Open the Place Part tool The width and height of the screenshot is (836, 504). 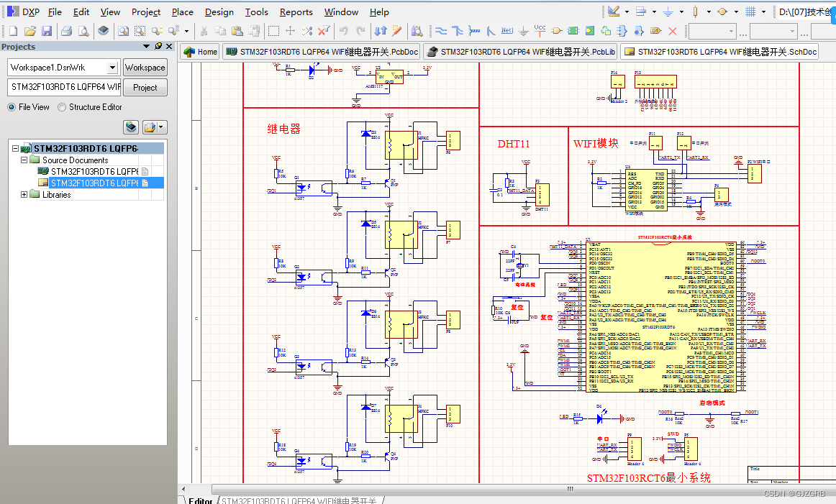(556, 32)
